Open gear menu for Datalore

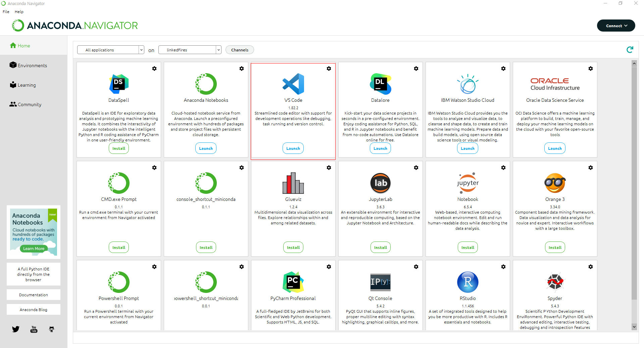416,69
